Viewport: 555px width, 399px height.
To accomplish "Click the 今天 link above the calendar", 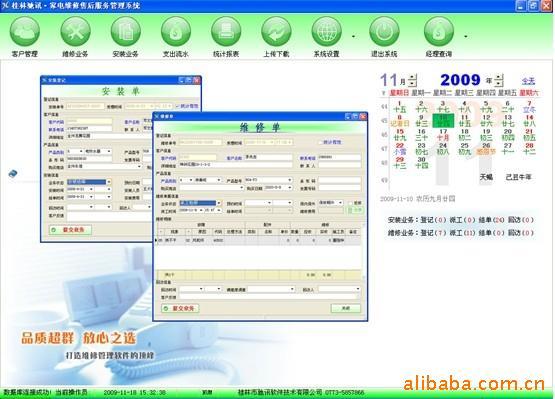I will coord(528,81).
